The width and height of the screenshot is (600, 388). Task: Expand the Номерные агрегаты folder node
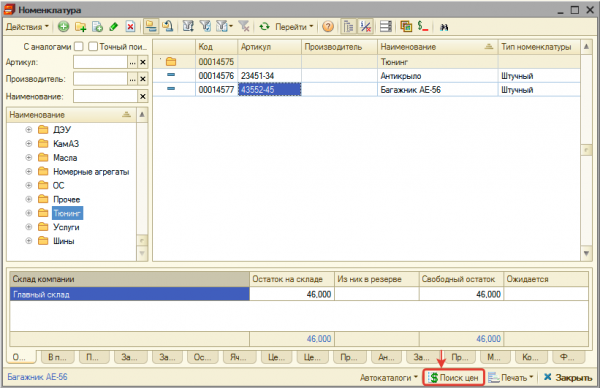point(29,171)
